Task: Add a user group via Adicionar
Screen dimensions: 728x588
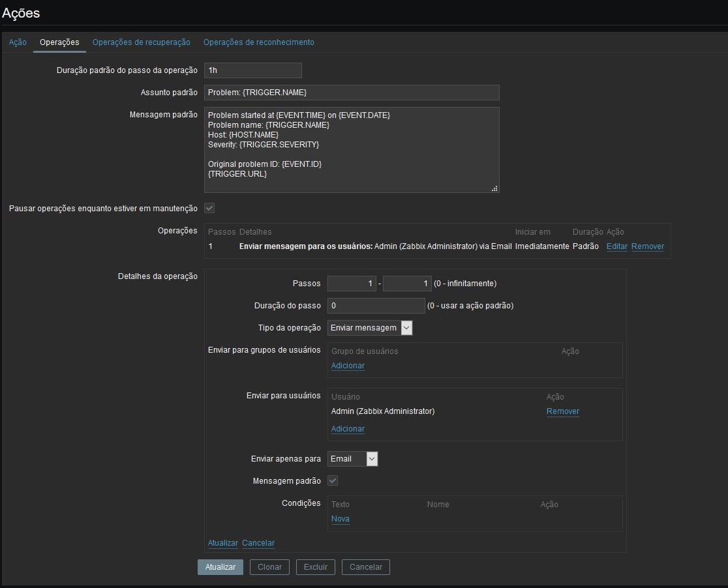Action: [x=348, y=366]
